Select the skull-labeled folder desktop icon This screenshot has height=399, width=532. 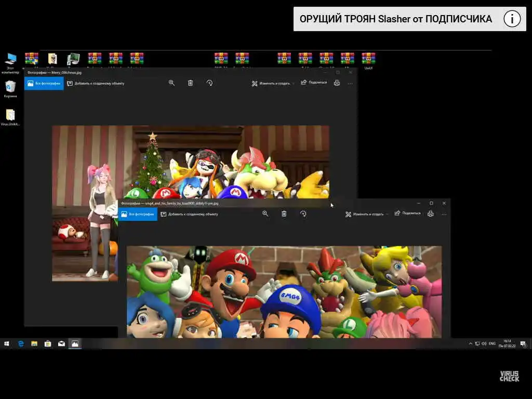click(52, 59)
